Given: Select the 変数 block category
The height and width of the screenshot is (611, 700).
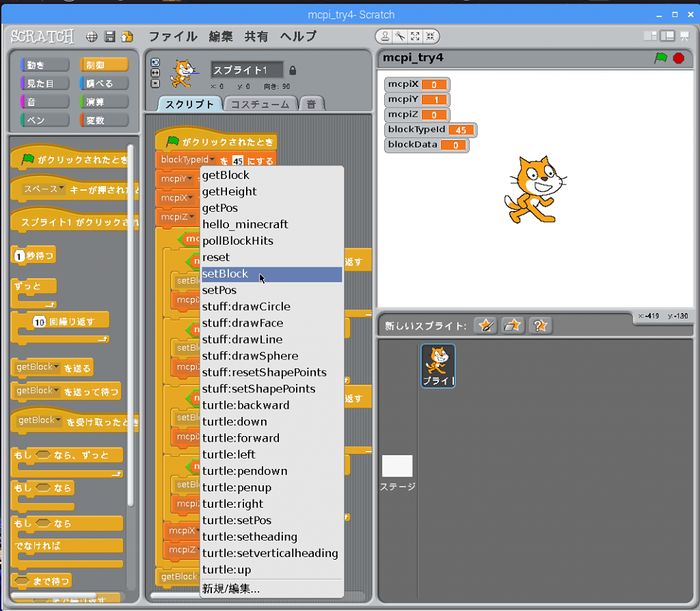Looking at the screenshot, I should (x=104, y=120).
